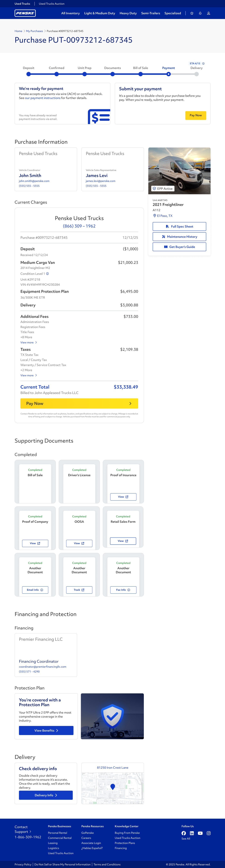Open Privacy Policy in footer
This screenshot has width=225, height=868.
[x=23, y=864]
